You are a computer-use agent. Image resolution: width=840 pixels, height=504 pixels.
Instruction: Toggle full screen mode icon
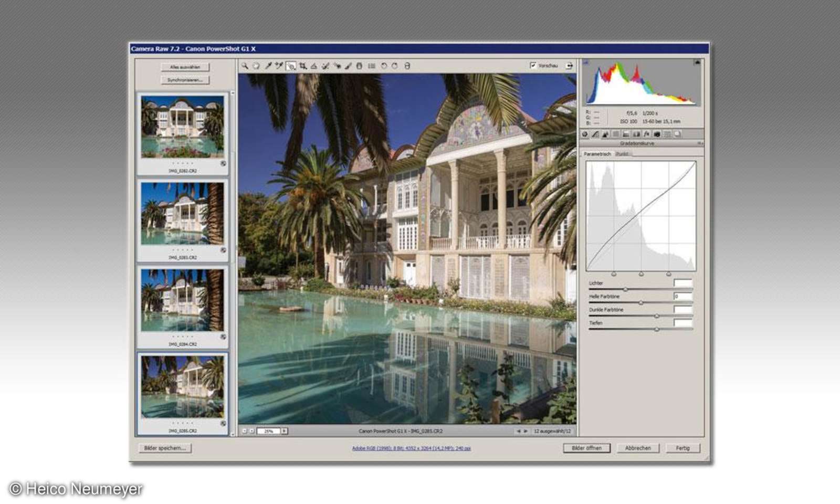click(569, 66)
